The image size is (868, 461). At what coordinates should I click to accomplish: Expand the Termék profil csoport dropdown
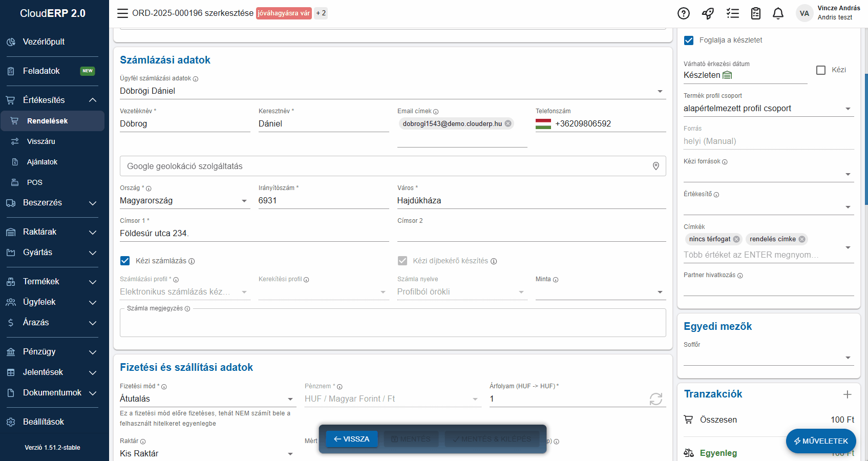click(x=848, y=109)
